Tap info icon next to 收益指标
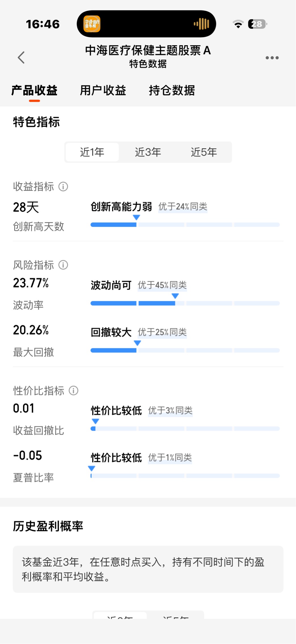 63,187
